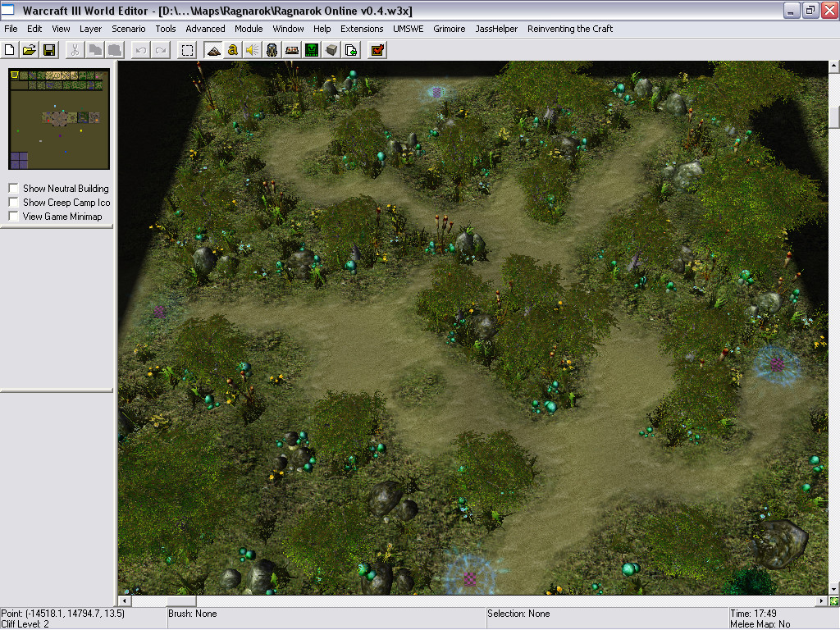Image resolution: width=840 pixels, height=630 pixels.
Task: Click the 'Point:' coordinates in status bar
Action: click(x=62, y=614)
